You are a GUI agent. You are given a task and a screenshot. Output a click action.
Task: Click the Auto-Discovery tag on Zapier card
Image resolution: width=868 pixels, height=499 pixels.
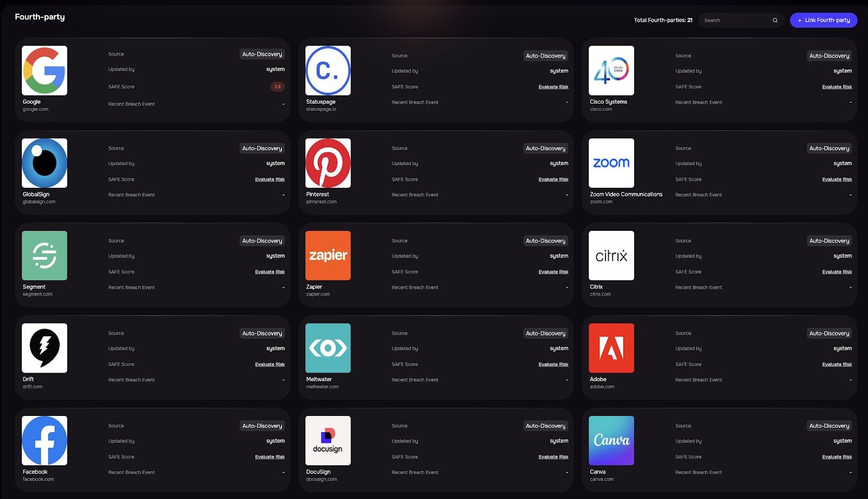coord(546,241)
